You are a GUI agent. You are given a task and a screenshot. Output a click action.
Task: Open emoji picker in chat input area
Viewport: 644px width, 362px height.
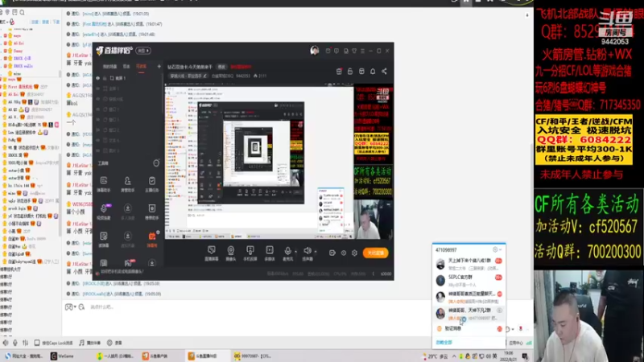[68, 307]
